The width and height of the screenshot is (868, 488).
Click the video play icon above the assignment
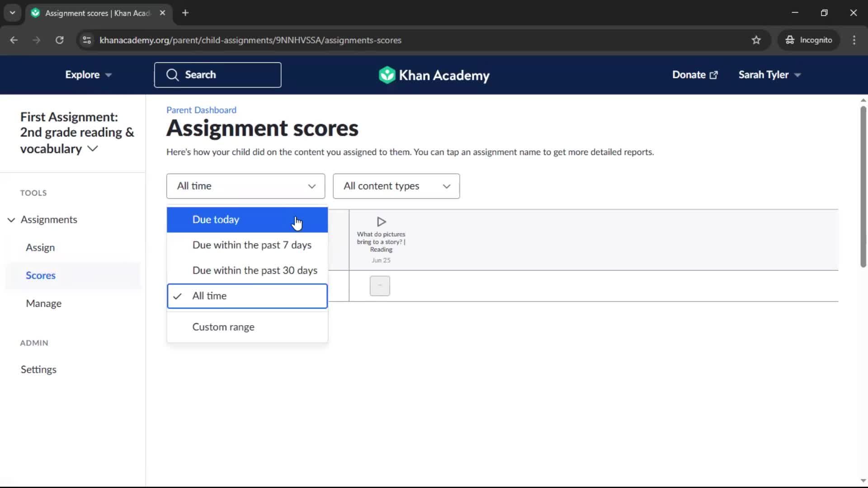[381, 221]
